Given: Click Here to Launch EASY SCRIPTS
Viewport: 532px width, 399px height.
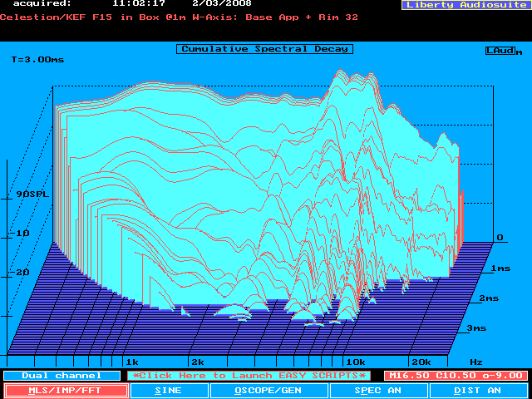Looking at the screenshot, I should [249, 376].
